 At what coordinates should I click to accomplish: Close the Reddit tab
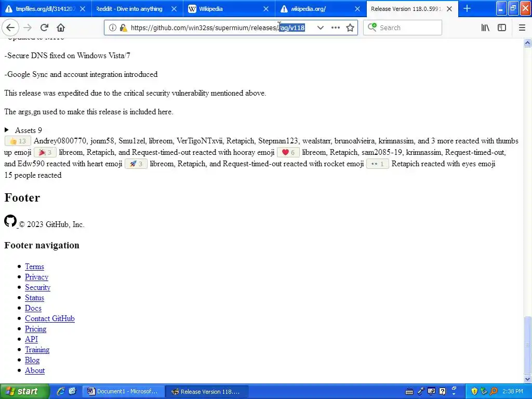point(174,9)
